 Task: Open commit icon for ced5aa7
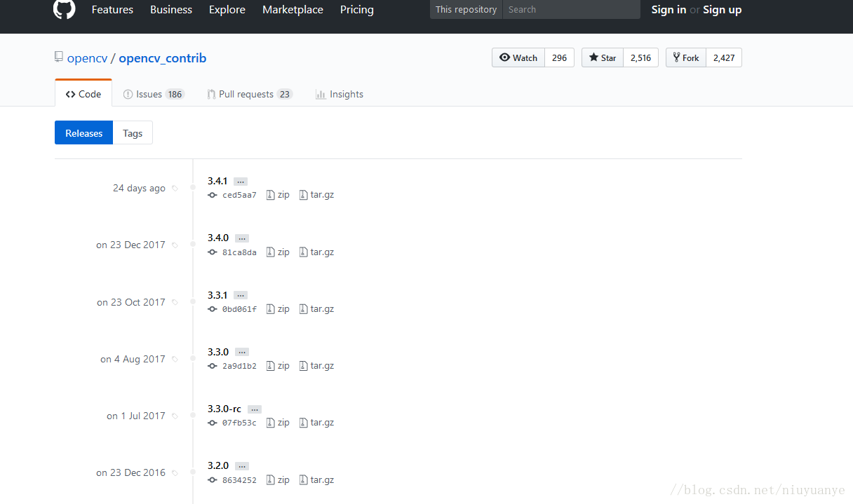tap(213, 195)
